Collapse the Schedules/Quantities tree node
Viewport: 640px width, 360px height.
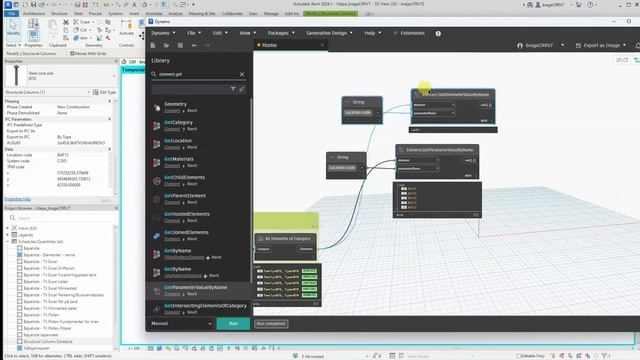tap(8, 242)
